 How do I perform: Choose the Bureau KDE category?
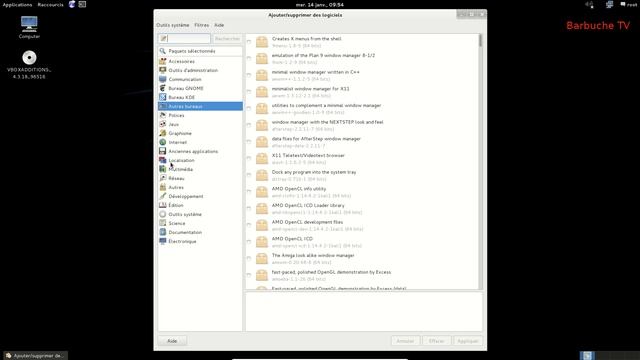(x=200, y=97)
